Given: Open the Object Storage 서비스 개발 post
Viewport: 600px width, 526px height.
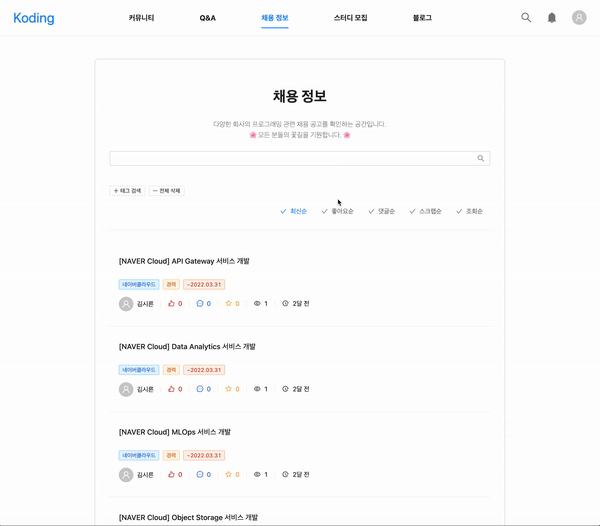Looking at the screenshot, I should 188,518.
